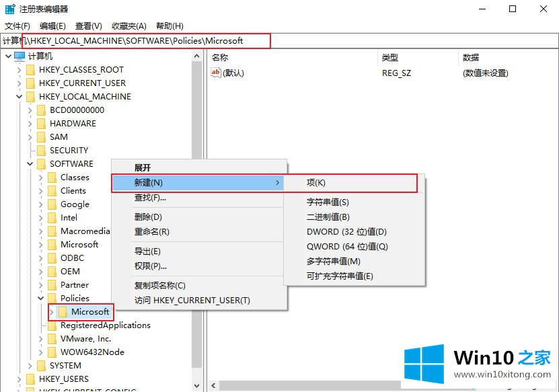Open the 编辑(E) menu

pos(52,26)
